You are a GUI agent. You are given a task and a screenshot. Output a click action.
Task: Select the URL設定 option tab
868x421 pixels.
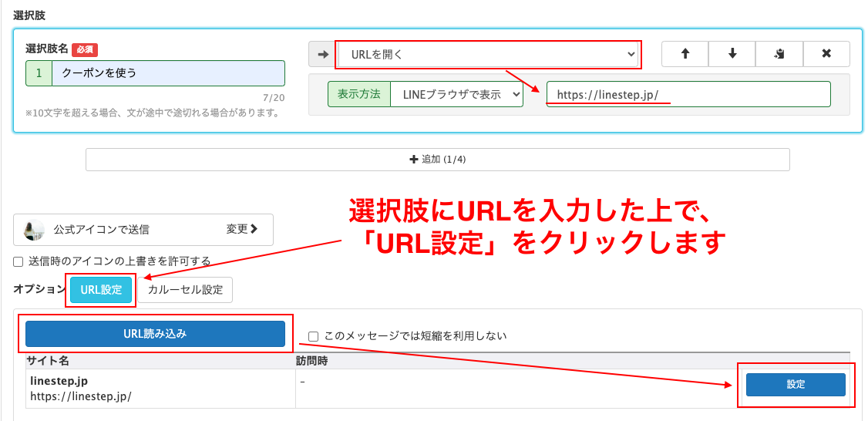[x=101, y=290]
